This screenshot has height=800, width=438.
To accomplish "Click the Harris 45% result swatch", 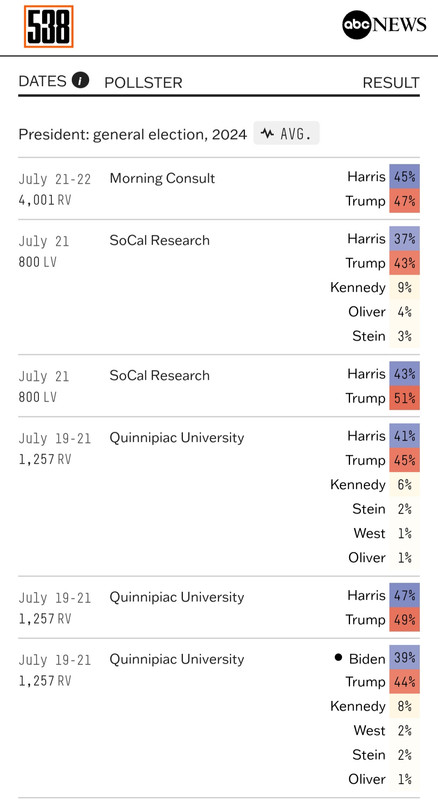I will [404, 177].
